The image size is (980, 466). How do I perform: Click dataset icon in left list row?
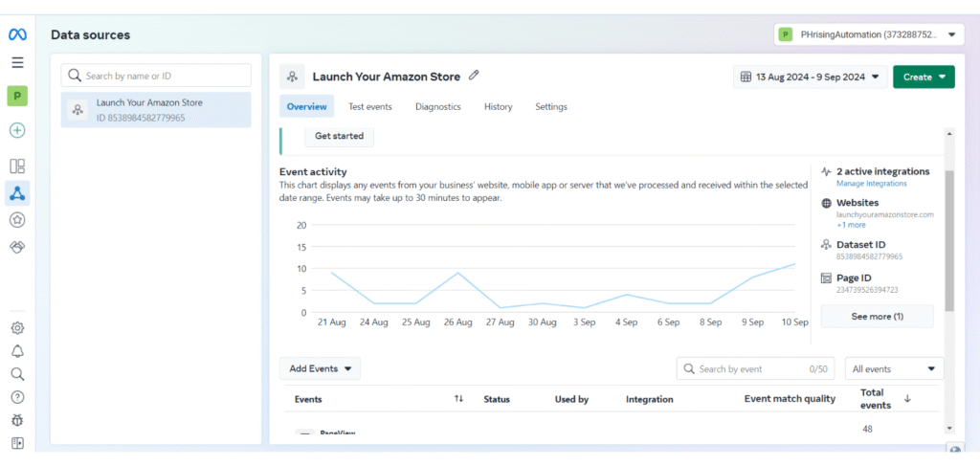(x=78, y=110)
